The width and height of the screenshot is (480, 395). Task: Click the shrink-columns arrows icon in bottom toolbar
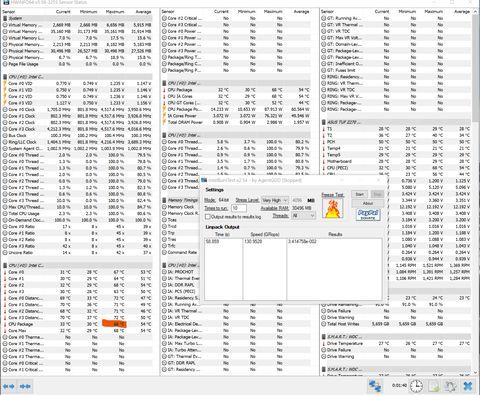(x=25, y=386)
